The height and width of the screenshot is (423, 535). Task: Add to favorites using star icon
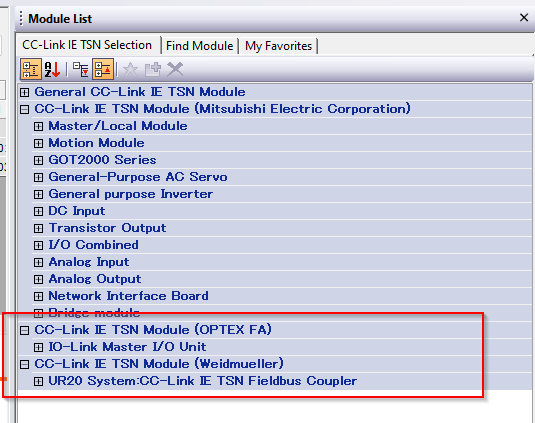coord(131,70)
